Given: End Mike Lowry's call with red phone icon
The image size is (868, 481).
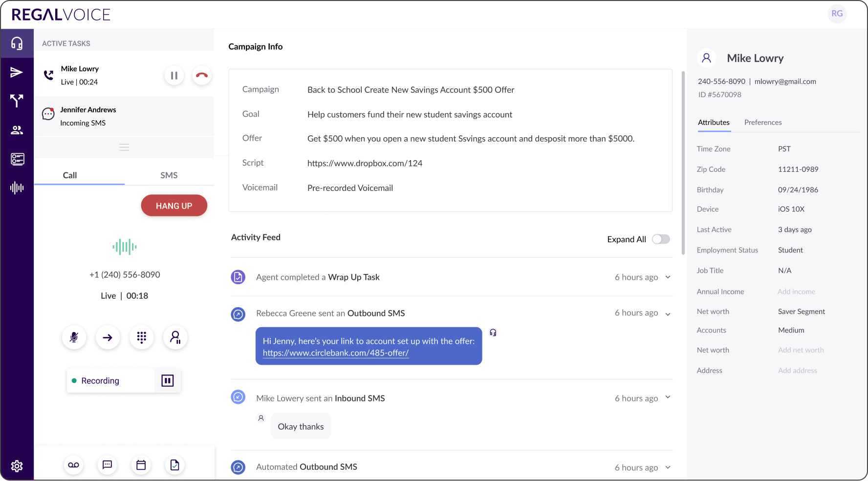Looking at the screenshot, I should 202,76.
